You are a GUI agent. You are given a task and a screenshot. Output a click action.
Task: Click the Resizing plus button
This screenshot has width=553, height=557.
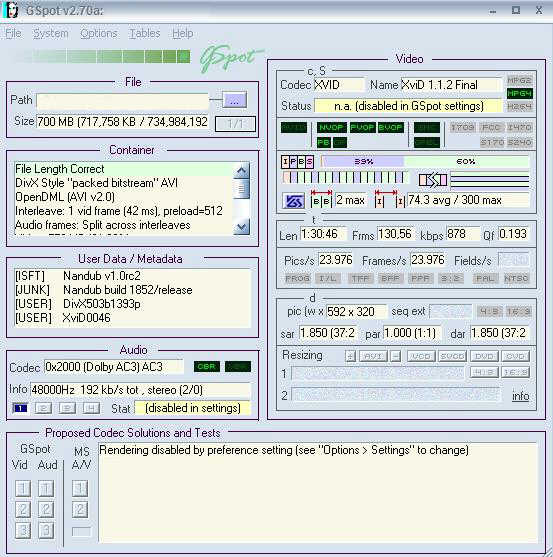(351, 356)
